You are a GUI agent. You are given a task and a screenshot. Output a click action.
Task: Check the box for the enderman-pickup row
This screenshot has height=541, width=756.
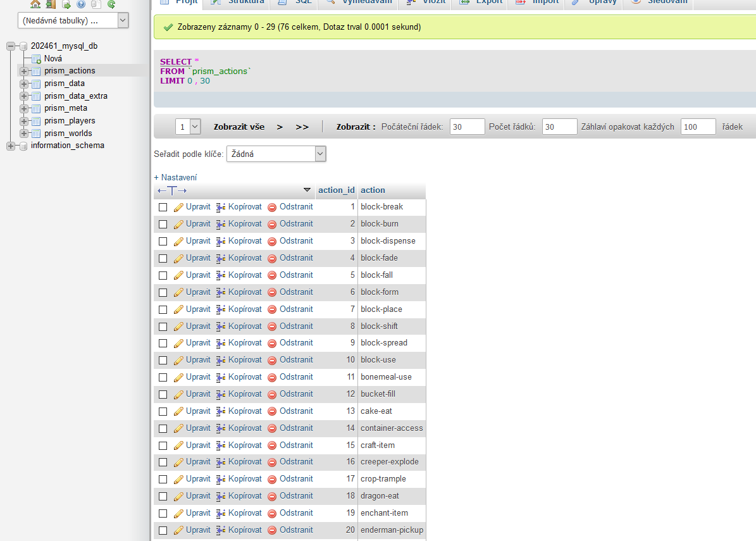coord(163,530)
